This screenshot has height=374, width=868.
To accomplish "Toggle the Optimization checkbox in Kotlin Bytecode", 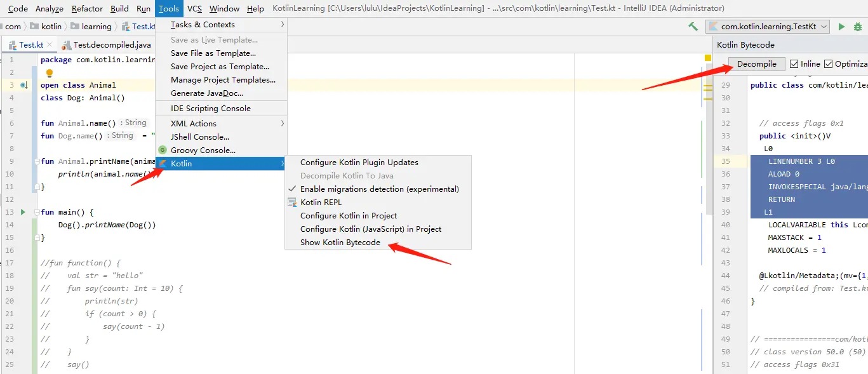I will (x=828, y=63).
